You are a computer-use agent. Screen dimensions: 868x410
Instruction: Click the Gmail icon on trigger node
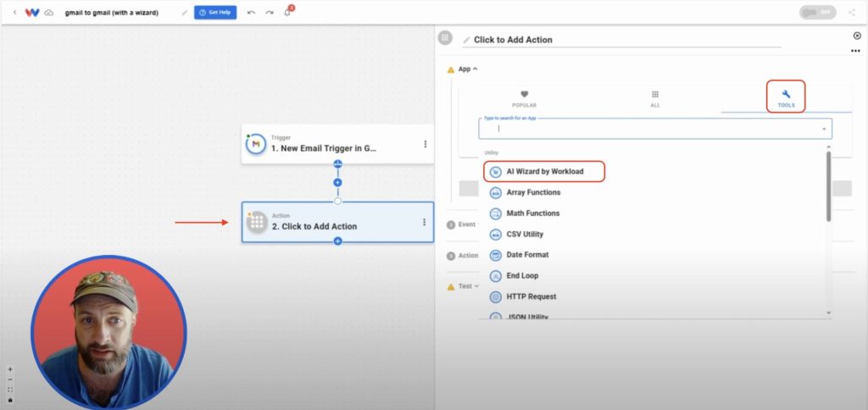click(x=256, y=144)
